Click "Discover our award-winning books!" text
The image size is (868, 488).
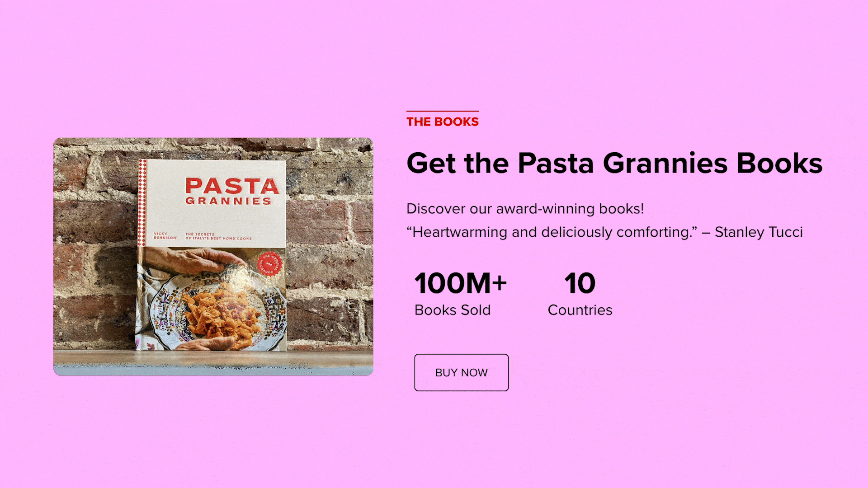coord(525,209)
